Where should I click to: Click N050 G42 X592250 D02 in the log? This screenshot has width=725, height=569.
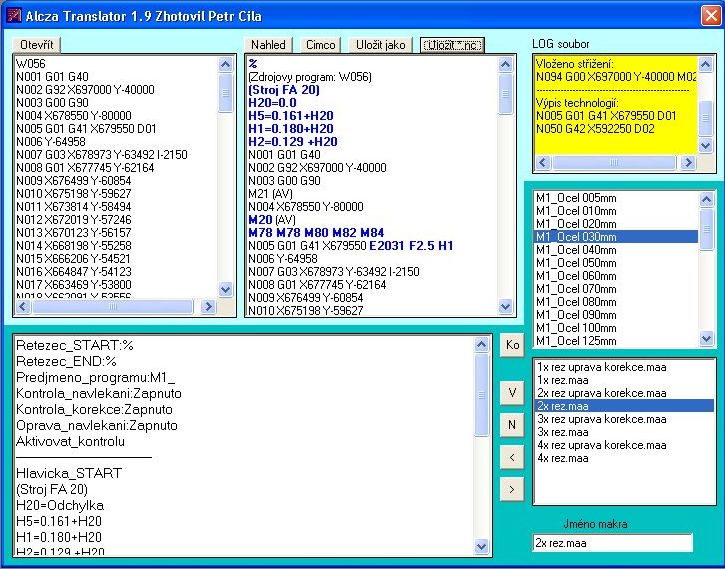point(596,128)
